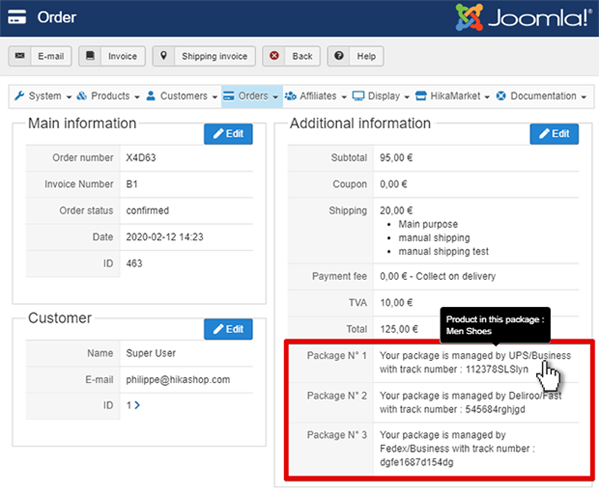The height and width of the screenshot is (491, 600).
Task: Expand the Affiliates menu caret
Action: [x=344, y=97]
